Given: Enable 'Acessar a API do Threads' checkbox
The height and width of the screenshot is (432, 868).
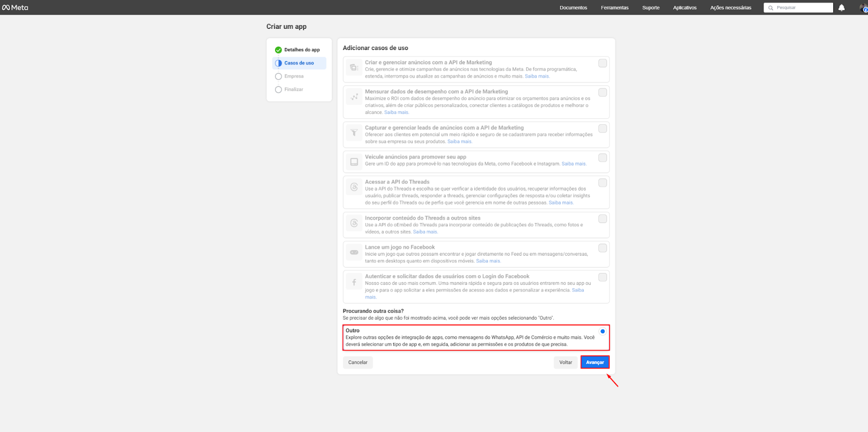Looking at the screenshot, I should click(x=602, y=183).
